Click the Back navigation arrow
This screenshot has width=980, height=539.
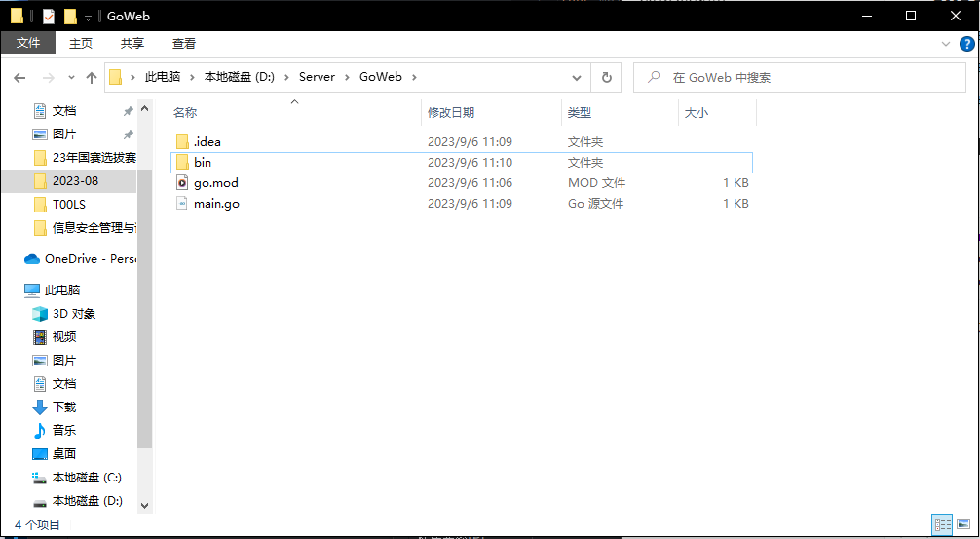click(x=19, y=77)
